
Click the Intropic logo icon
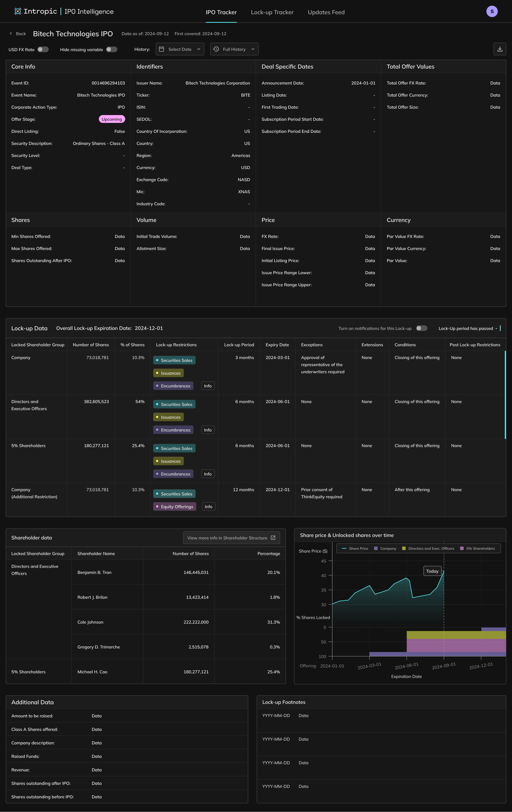pyautogui.click(x=17, y=11)
